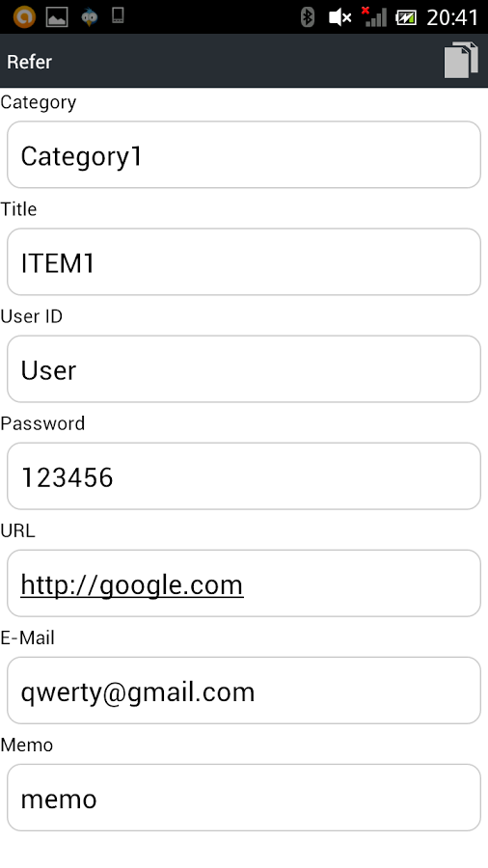
Task: Tap the signal strength status icon
Action: click(x=374, y=16)
